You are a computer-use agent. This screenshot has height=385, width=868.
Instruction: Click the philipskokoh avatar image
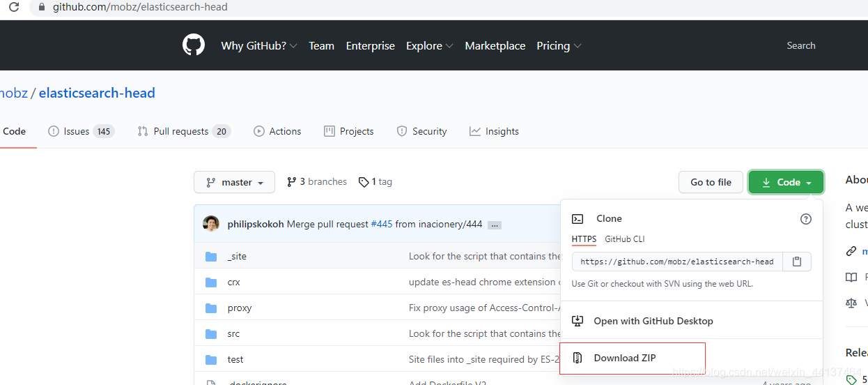(x=211, y=224)
